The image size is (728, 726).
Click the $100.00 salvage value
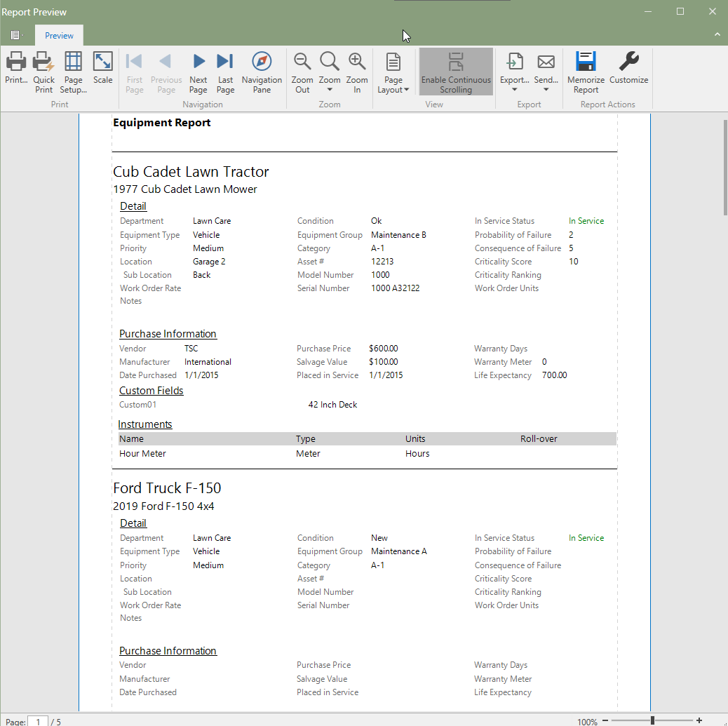click(x=384, y=362)
